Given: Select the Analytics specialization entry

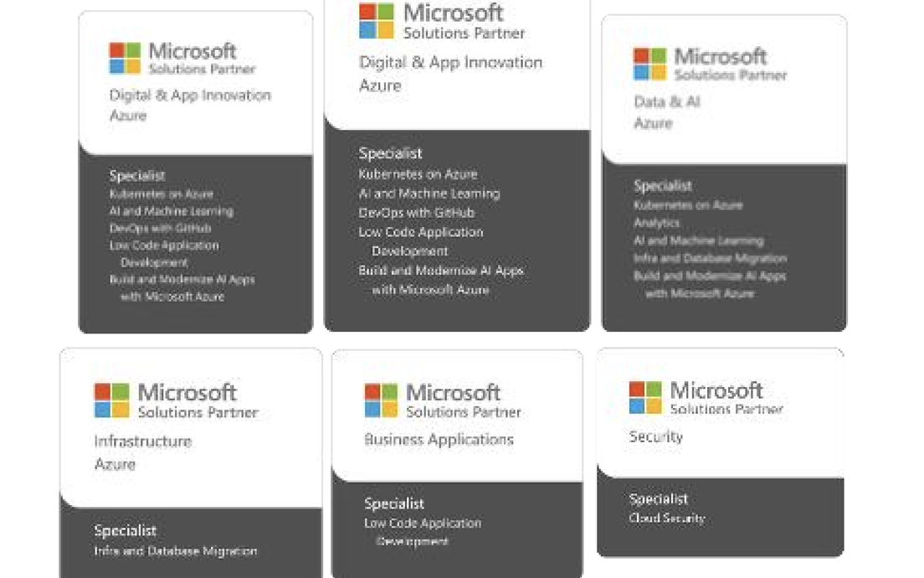Looking at the screenshot, I should tap(656, 223).
